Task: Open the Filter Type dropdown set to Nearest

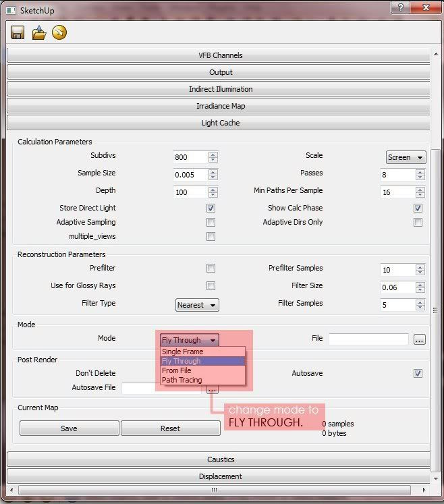Action: coord(197,305)
